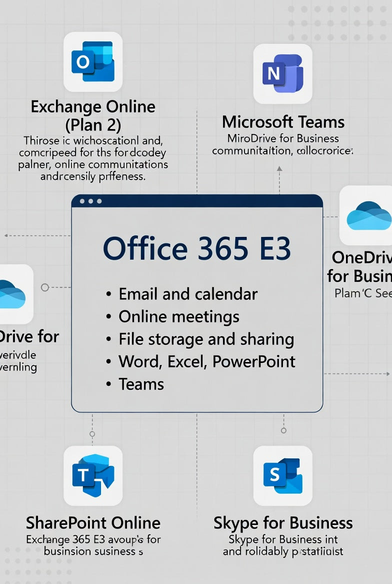
Task: Click the 'palner, online communitations' description line
Action: tap(93, 164)
